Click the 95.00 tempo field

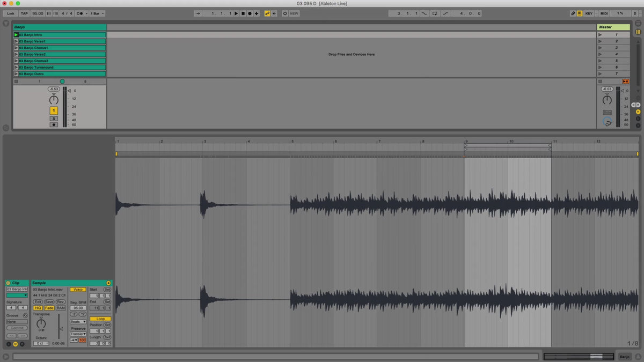38,13
